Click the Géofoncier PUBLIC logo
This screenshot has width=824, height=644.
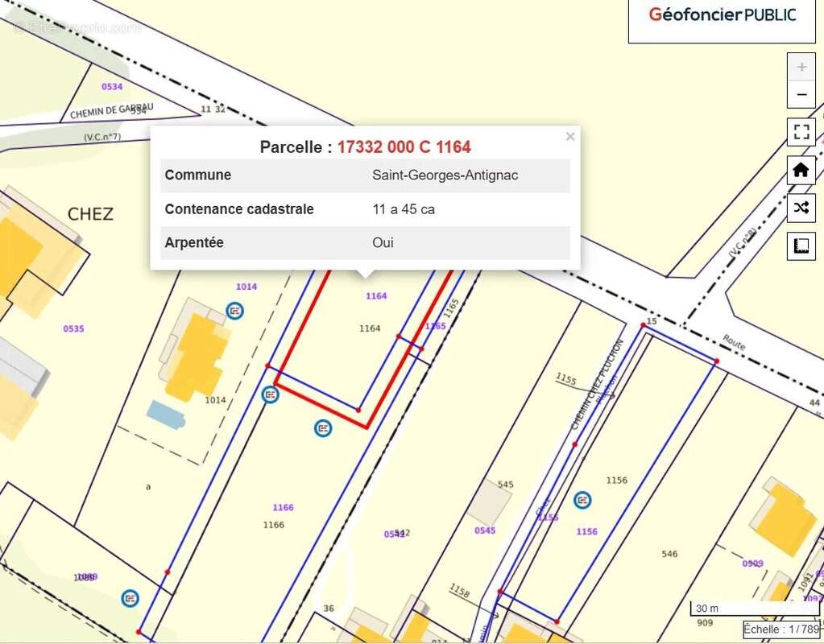(x=722, y=14)
